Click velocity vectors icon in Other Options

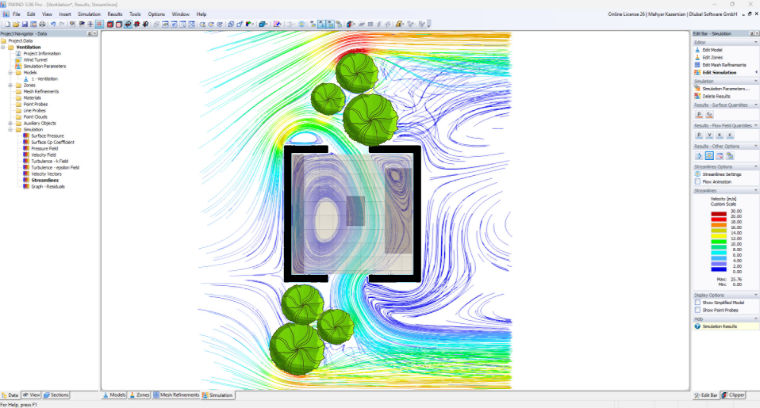[x=699, y=156]
